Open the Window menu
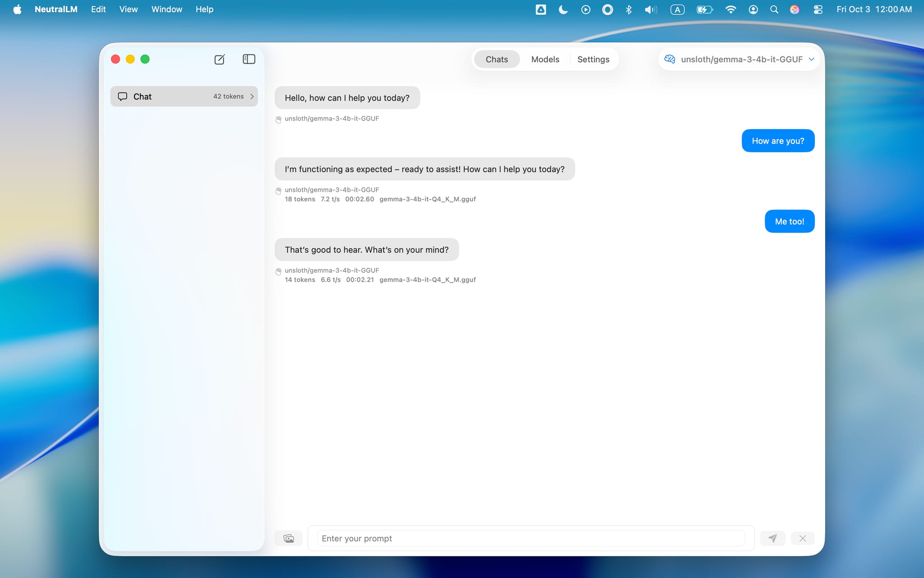 click(166, 9)
